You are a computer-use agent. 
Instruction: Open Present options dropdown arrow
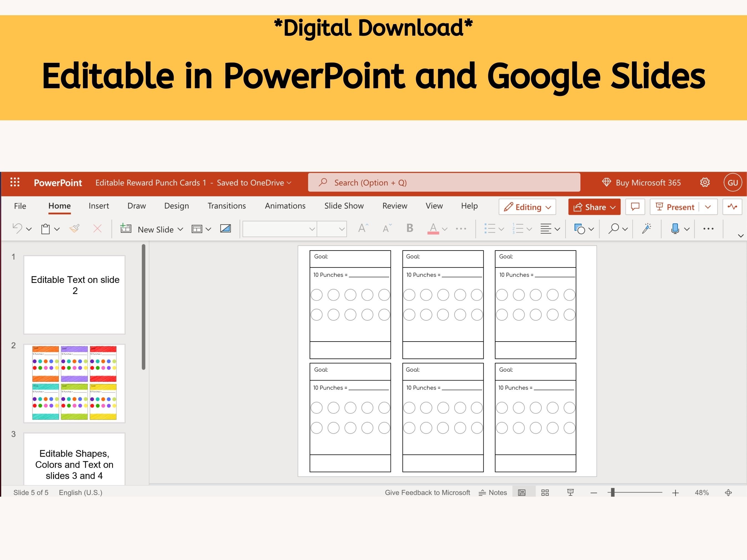point(708,207)
